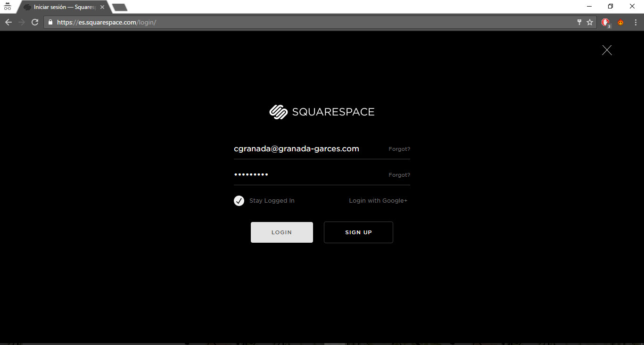
Task: Open the saved password key icon
Action: [579, 22]
